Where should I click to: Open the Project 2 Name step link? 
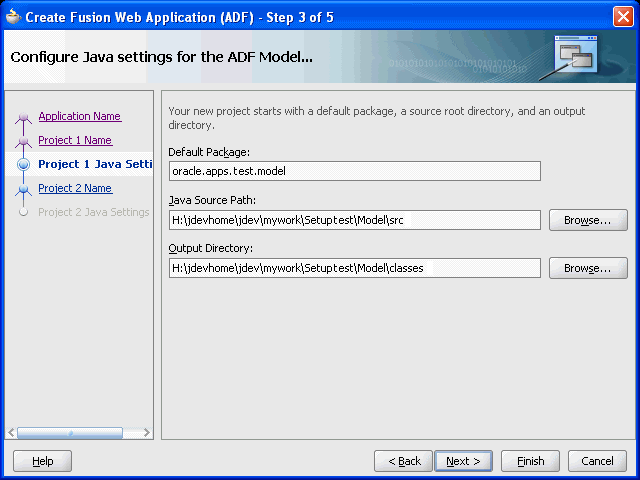tap(75, 188)
